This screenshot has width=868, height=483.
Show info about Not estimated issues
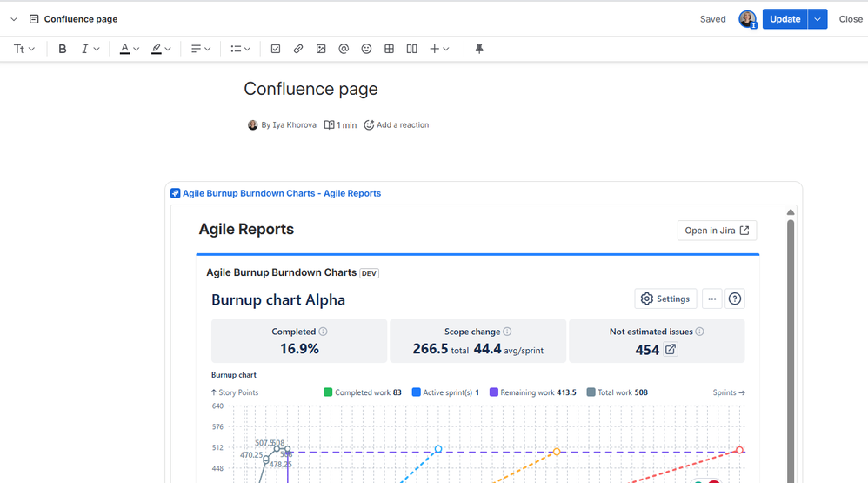click(700, 332)
